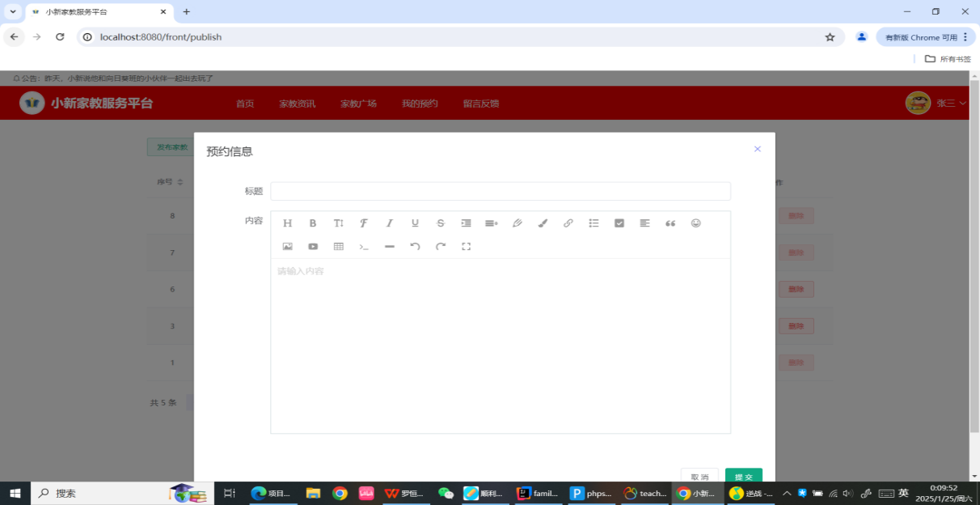Sort the table by 序号 column

click(180, 182)
